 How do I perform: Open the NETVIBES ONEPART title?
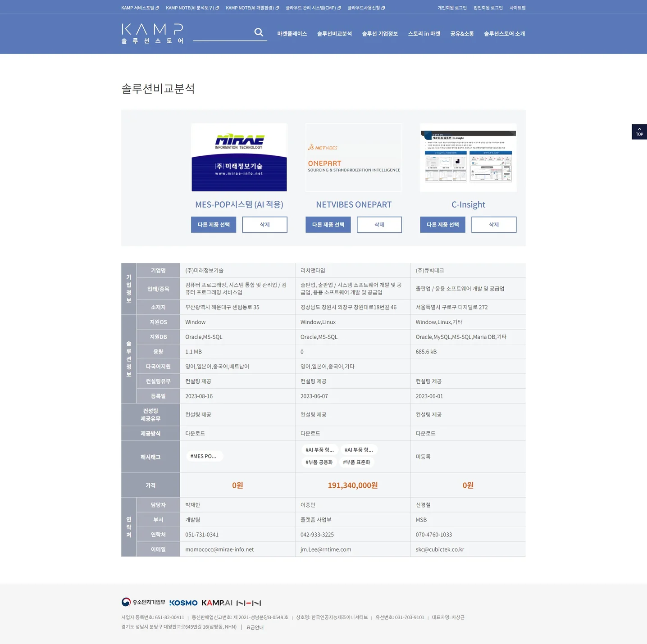(354, 204)
